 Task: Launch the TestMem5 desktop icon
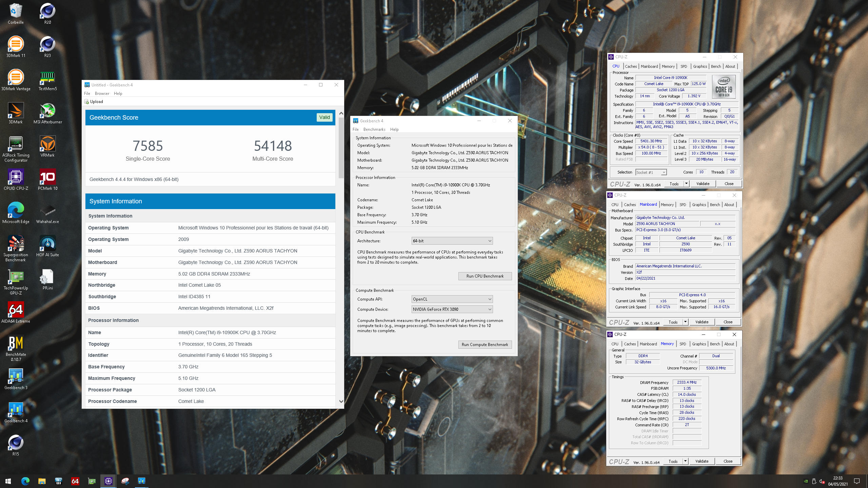[x=47, y=80]
